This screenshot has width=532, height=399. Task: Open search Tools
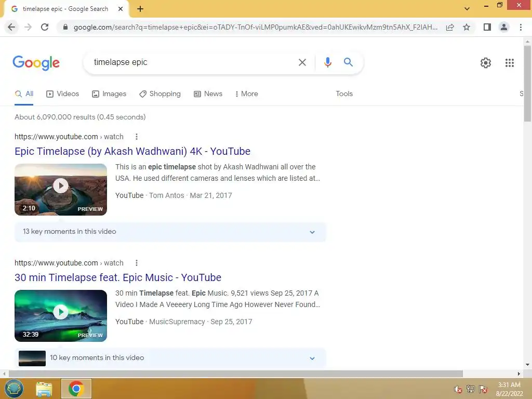[x=344, y=94]
